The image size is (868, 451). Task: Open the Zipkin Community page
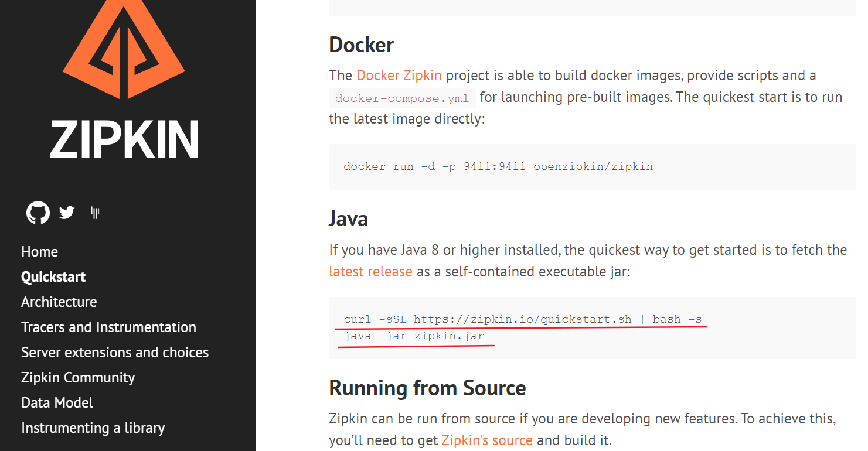click(x=78, y=378)
